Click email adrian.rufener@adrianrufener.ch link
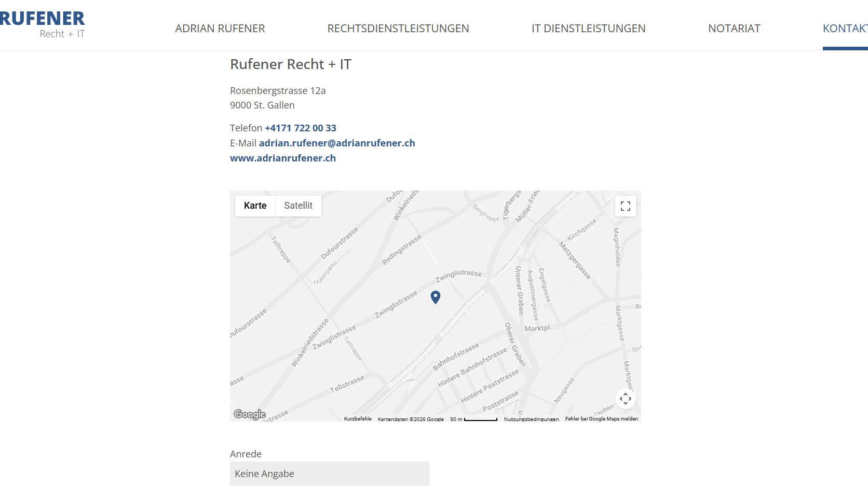Image resolution: width=868 pixels, height=488 pixels. tap(337, 143)
